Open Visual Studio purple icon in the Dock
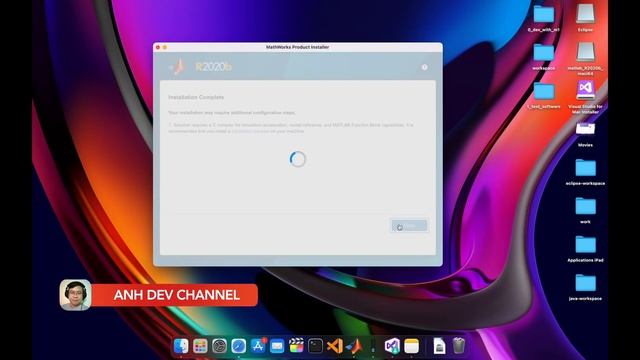The image size is (640, 360). 392,346
